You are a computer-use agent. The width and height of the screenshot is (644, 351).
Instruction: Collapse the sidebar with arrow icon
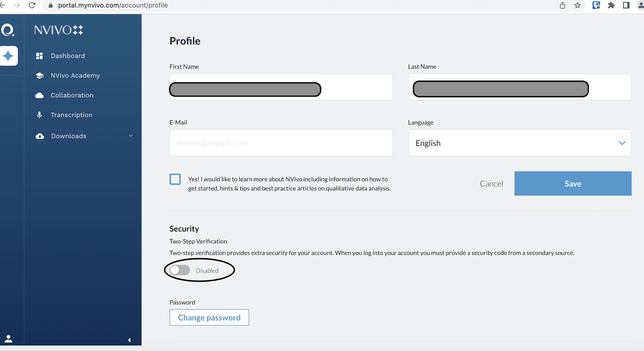(129, 340)
